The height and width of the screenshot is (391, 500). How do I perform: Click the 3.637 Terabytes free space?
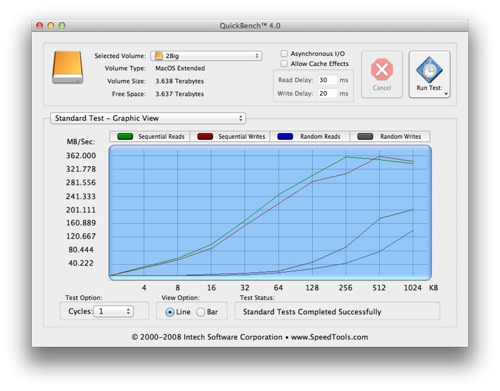click(x=180, y=94)
